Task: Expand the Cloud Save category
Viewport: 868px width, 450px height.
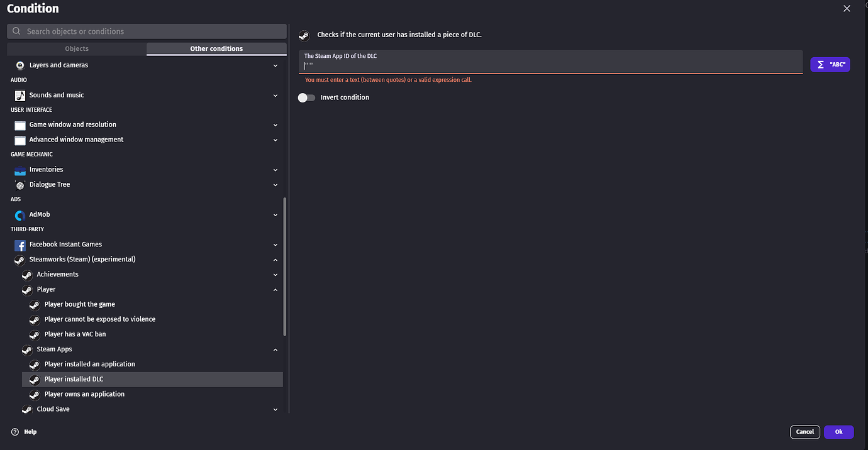Action: (275, 409)
